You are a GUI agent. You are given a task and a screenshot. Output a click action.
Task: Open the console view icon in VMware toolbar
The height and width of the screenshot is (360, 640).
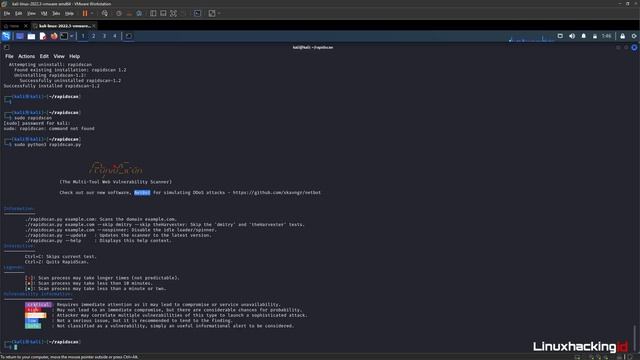click(198, 13)
